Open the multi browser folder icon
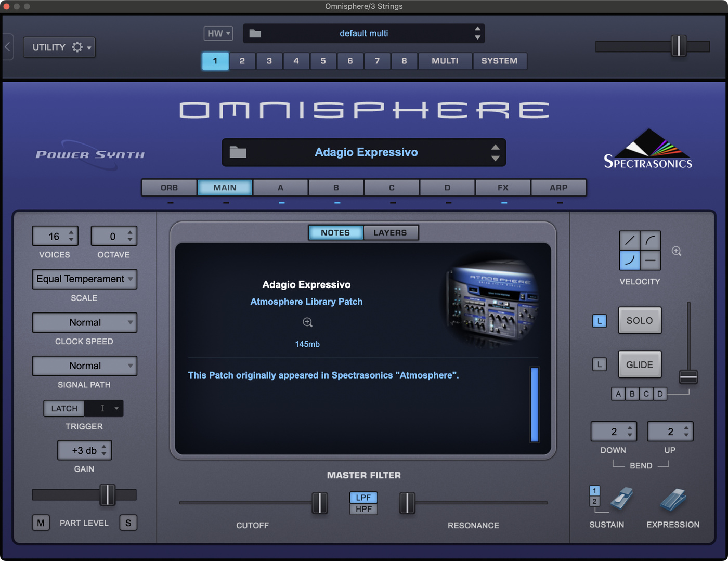The width and height of the screenshot is (728, 561). (255, 33)
